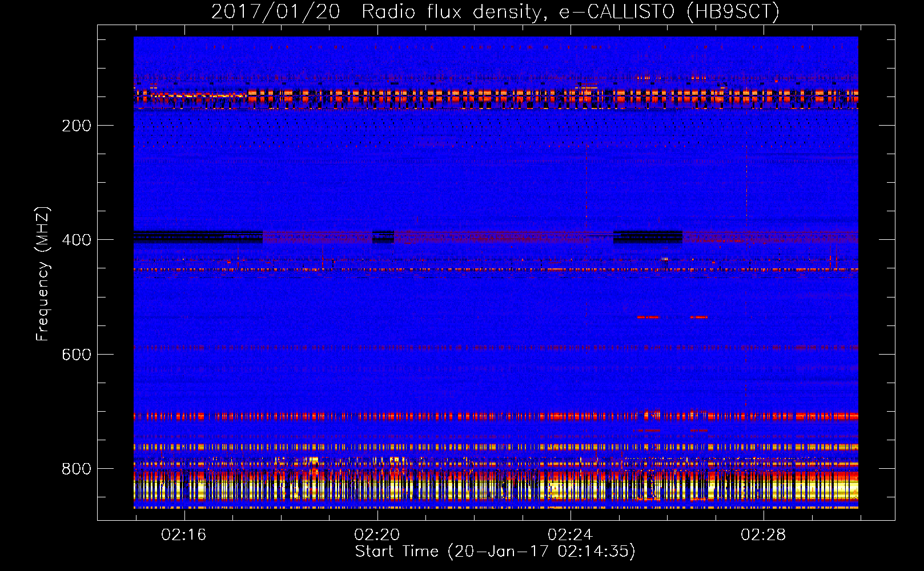Click the 'Frequency (MHZ)' axis label
Image resolution: width=924 pixels, height=571 pixels.
tap(43, 274)
